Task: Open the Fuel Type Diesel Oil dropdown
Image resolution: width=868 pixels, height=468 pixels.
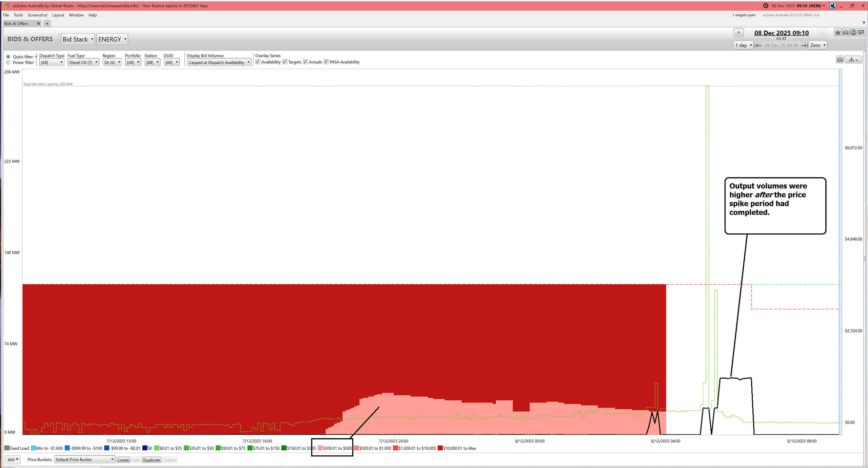Action: [83, 62]
